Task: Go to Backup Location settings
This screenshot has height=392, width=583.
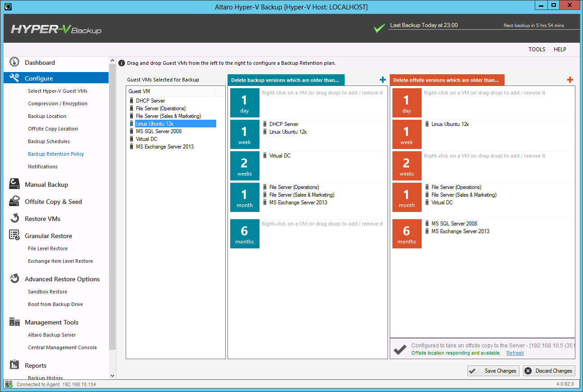Action: [x=47, y=116]
